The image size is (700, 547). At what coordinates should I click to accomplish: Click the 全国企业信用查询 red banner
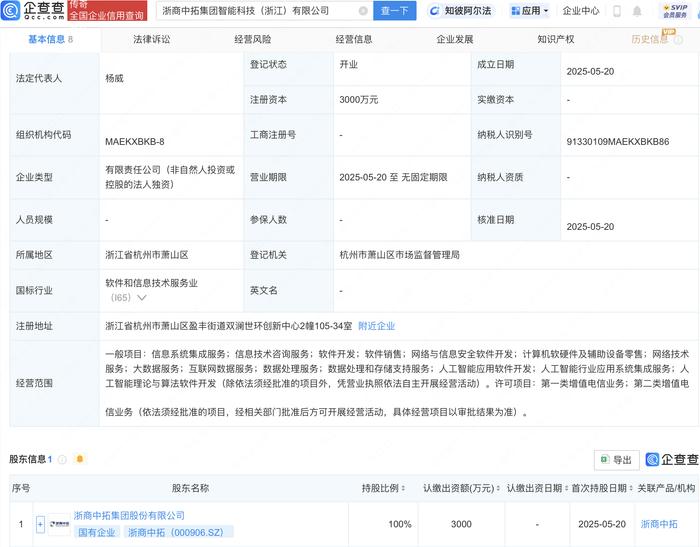tap(107, 11)
